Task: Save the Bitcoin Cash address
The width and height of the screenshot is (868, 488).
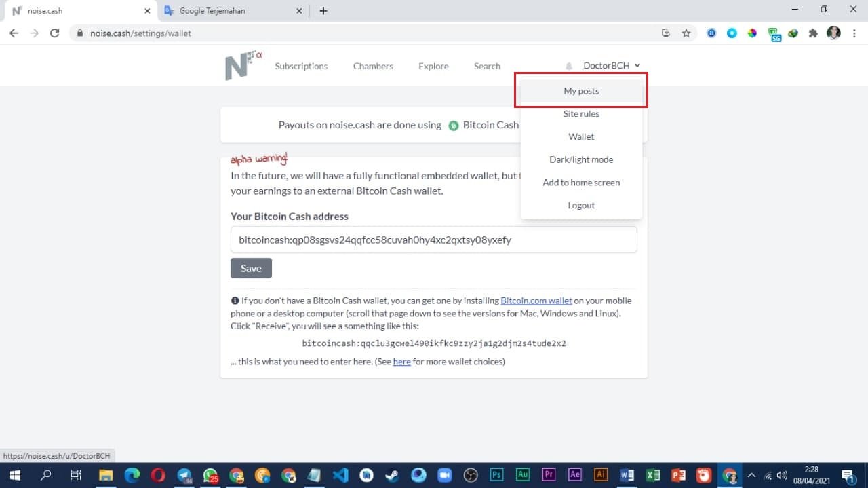Action: tap(251, 268)
